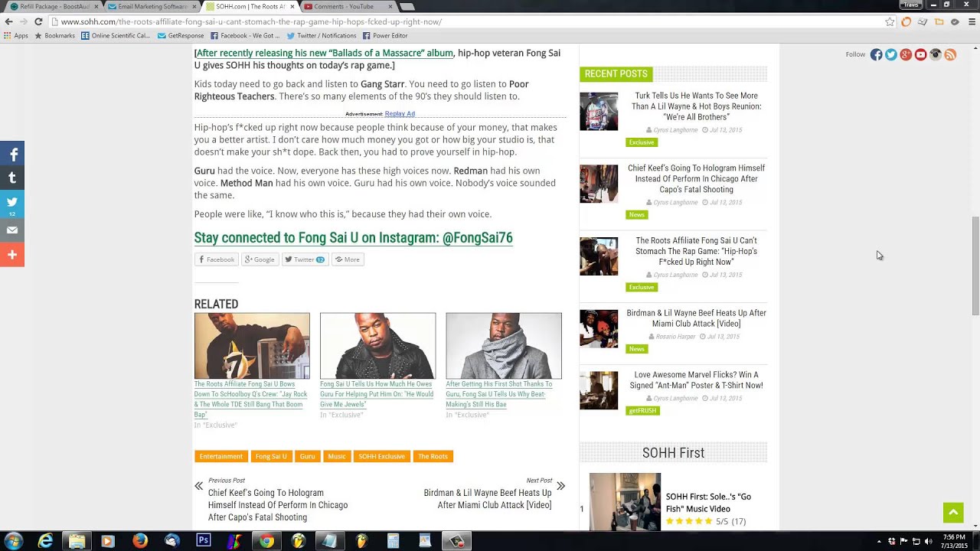
Task: Select the Entertainment tag
Action: coord(220,456)
